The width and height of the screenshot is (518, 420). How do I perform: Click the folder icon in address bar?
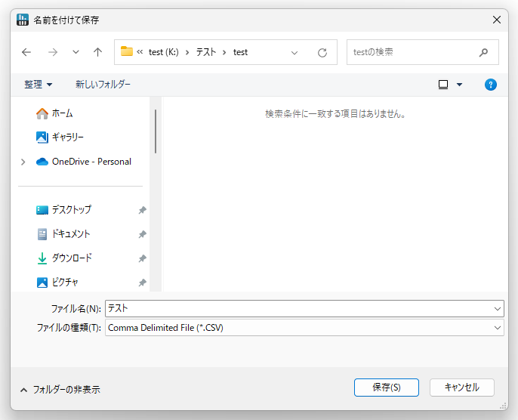(x=127, y=51)
